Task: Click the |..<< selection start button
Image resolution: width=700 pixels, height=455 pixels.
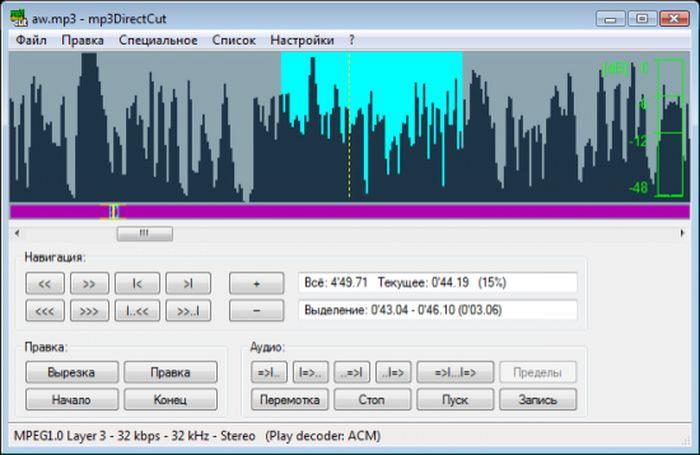Action: [x=137, y=311]
